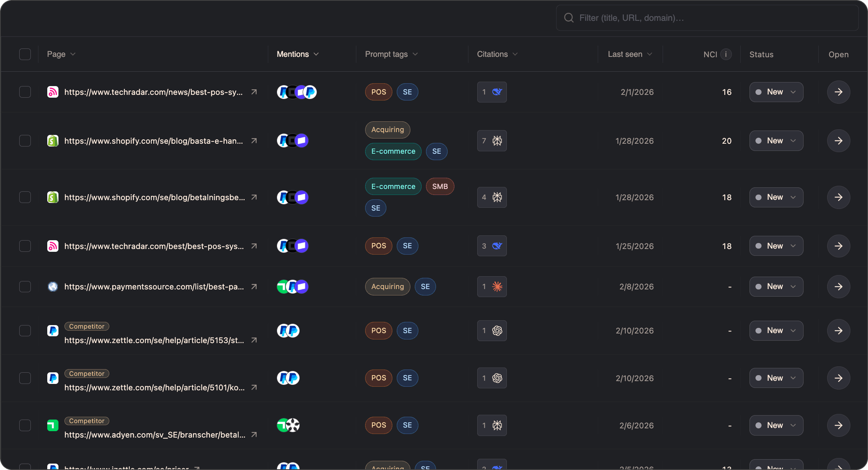Click the Prompt tags column header
The width and height of the screenshot is (868, 470).
391,54
